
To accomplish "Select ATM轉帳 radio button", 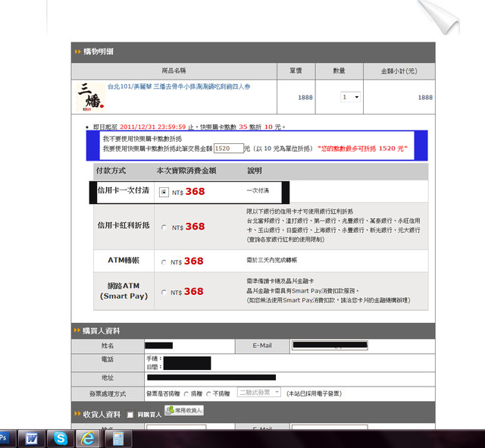I will 164,262.
